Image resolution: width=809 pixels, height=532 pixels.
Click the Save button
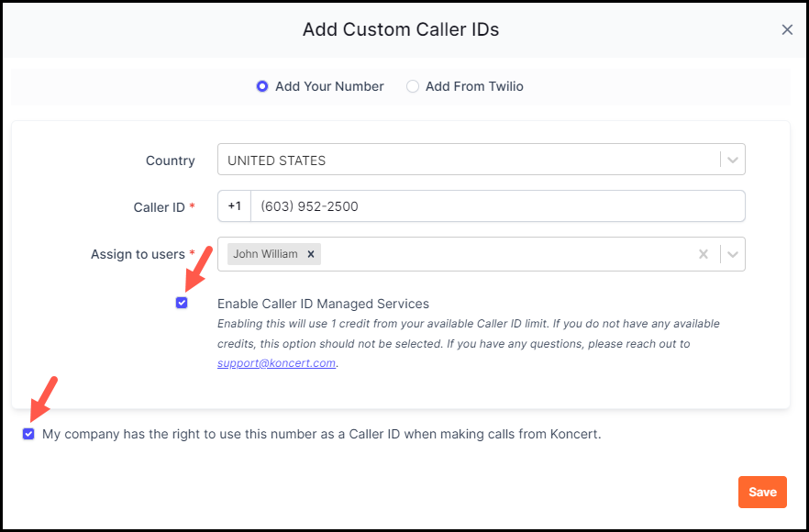(x=762, y=492)
